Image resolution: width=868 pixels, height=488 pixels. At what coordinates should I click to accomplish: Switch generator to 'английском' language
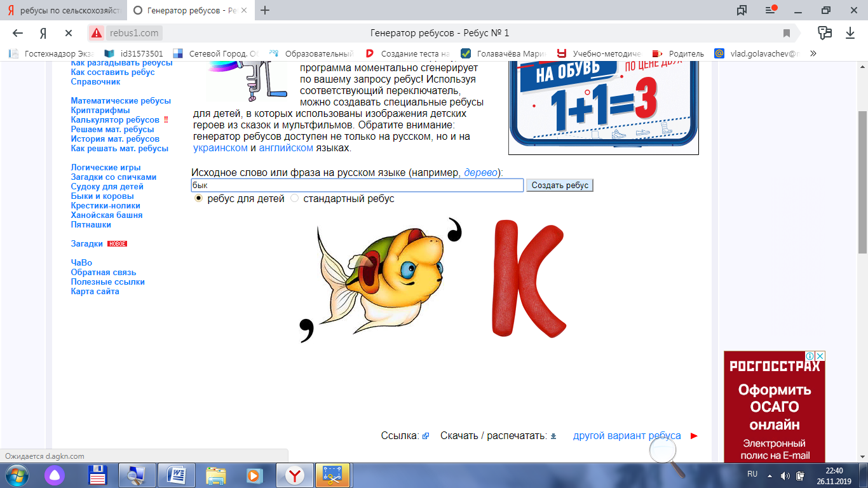[x=286, y=148]
